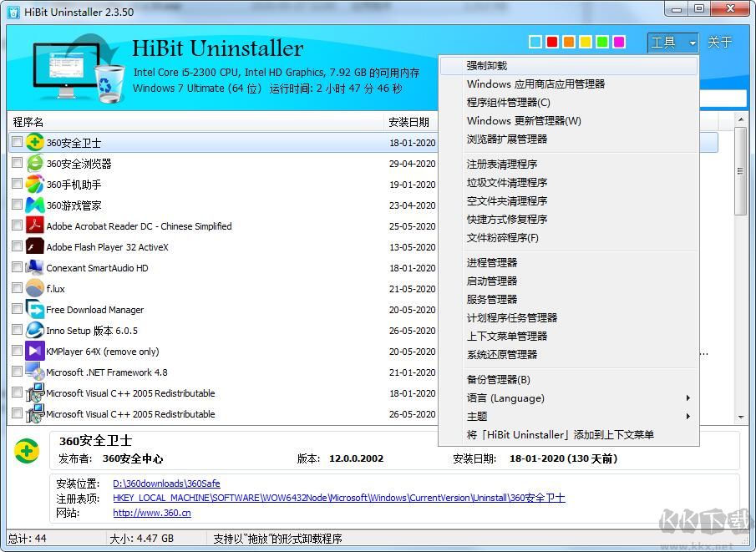Click the Adobe Flash Player 32 ActiveX icon

click(x=35, y=247)
